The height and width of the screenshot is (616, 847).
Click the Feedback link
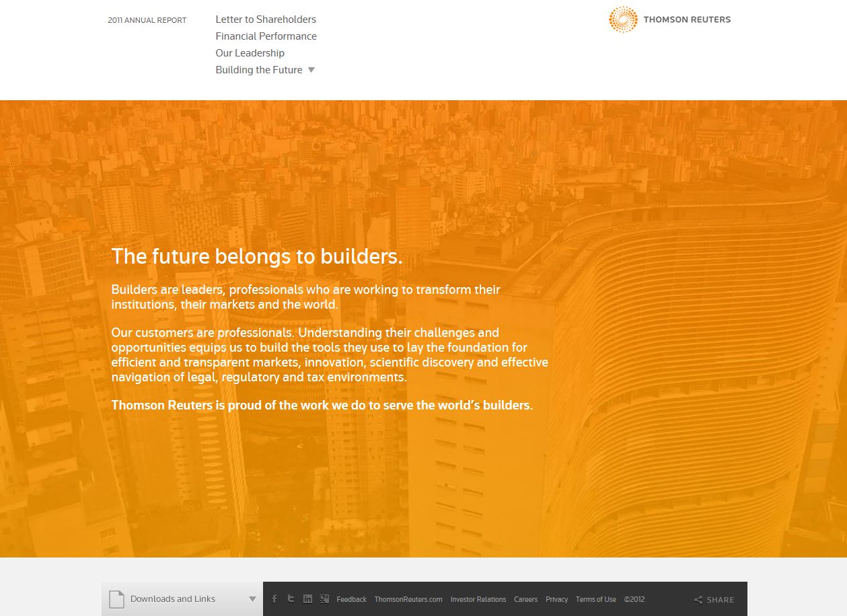click(351, 599)
